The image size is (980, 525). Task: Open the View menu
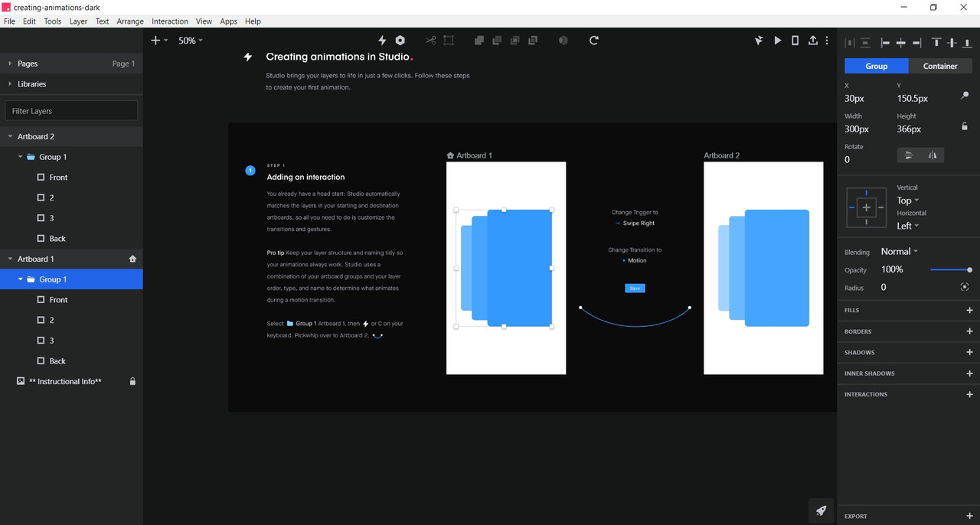[x=204, y=21]
